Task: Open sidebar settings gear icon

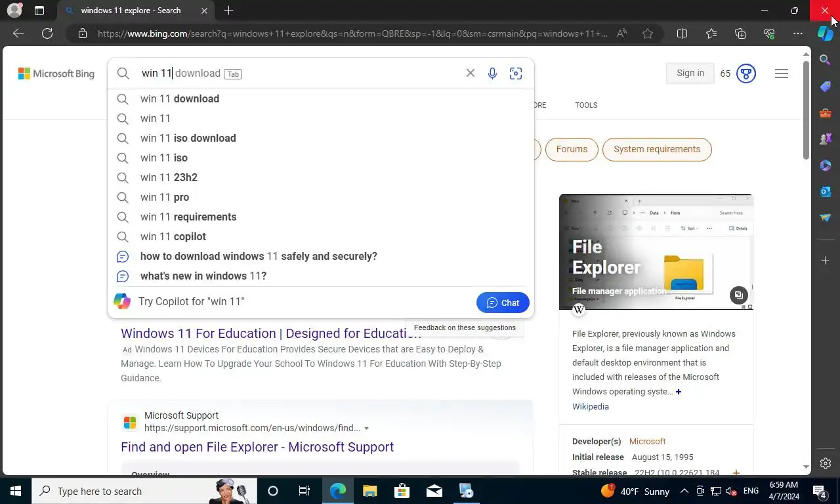Action: [826, 463]
